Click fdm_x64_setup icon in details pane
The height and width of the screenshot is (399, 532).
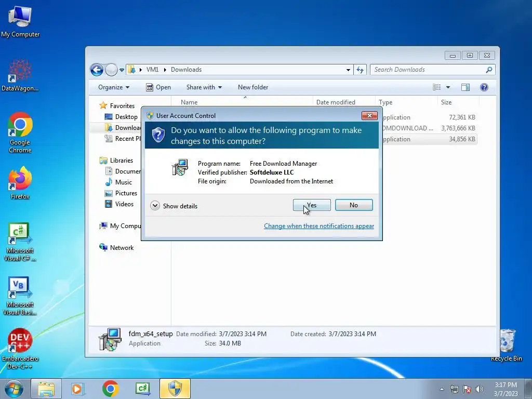pos(110,339)
